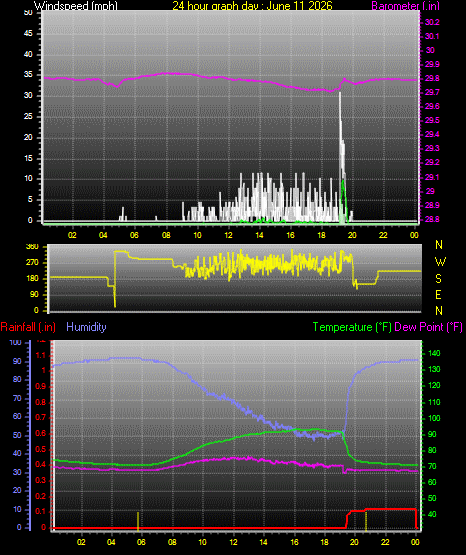This screenshot has height=555, width=466.
Task: Click rainfall axis value 0.3
Action: pyautogui.click(x=41, y=480)
